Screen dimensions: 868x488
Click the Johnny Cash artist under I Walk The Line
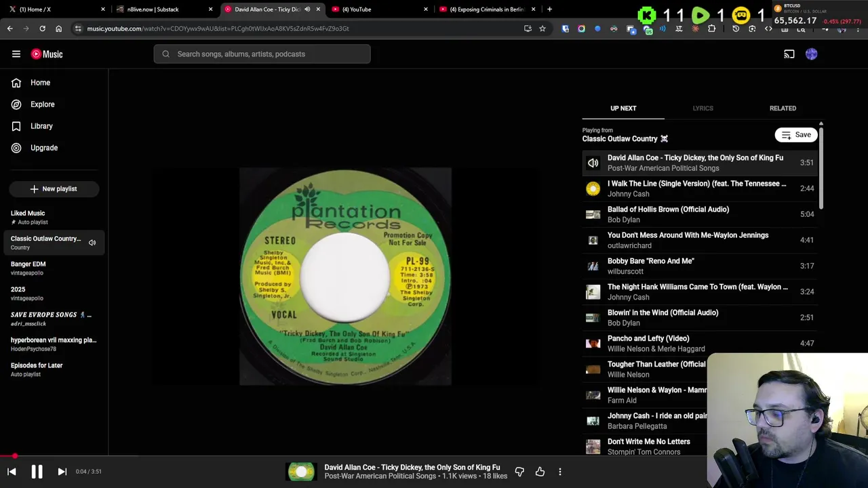pyautogui.click(x=628, y=194)
